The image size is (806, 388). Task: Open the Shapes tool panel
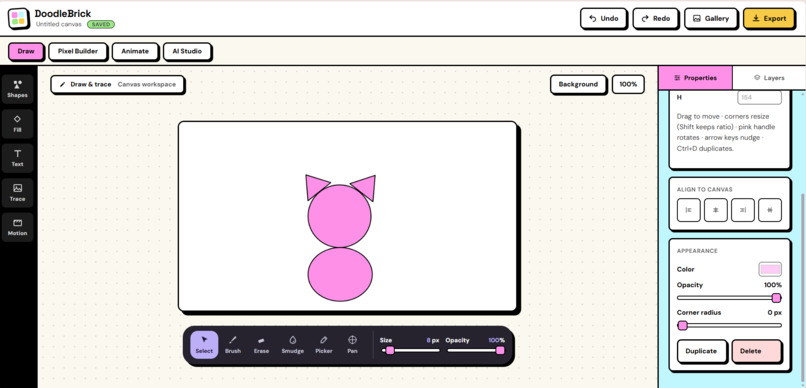click(17, 89)
